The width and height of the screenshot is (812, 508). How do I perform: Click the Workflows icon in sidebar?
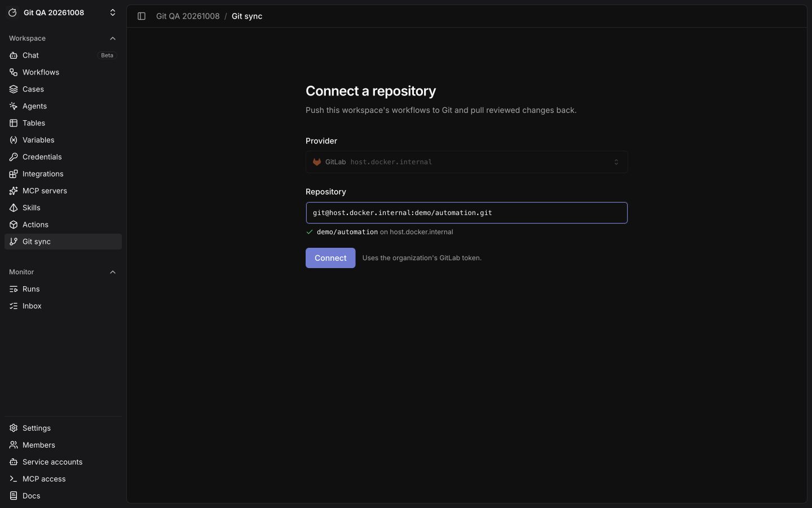tap(14, 72)
